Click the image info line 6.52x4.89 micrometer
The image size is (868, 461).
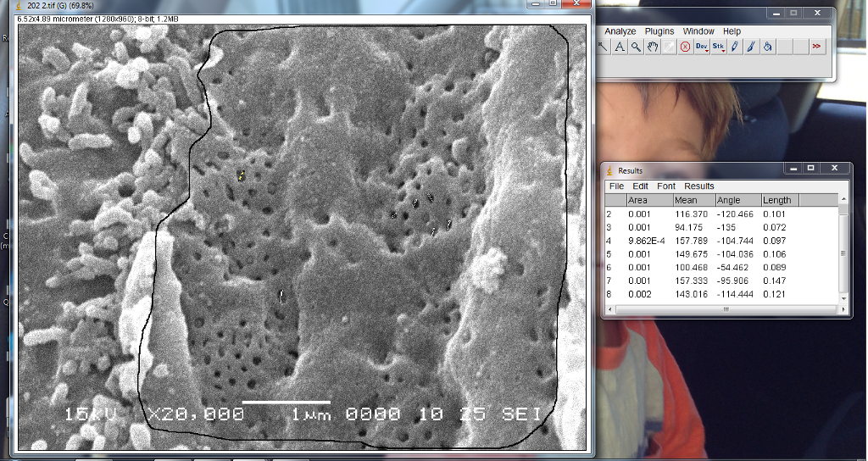tap(98, 19)
